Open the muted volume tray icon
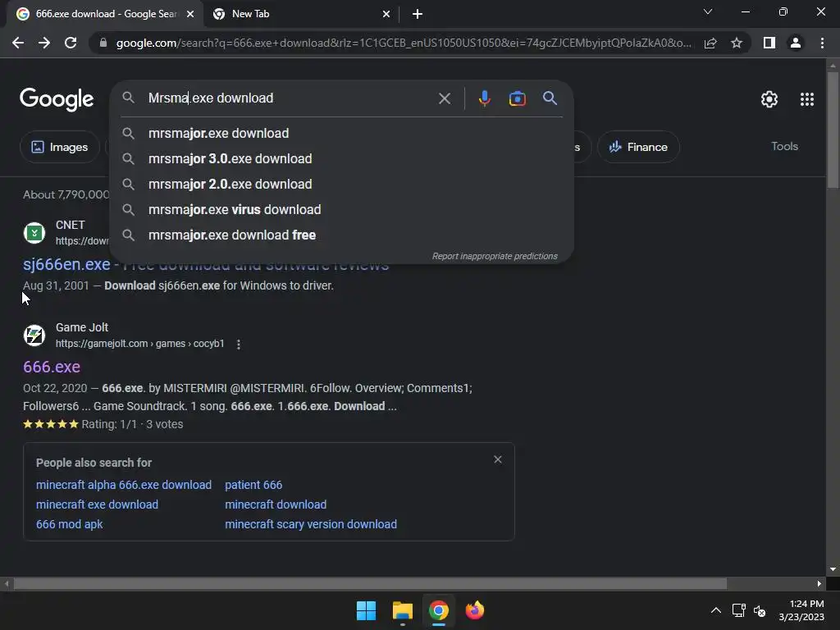 point(760,610)
